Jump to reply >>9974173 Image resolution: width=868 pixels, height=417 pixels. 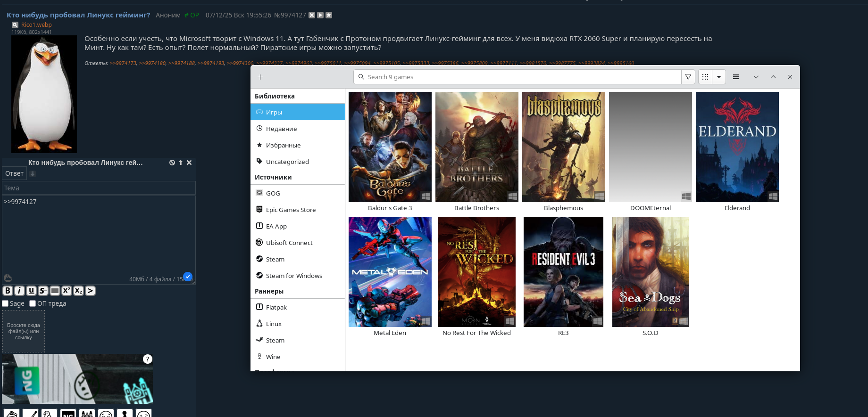(123, 63)
